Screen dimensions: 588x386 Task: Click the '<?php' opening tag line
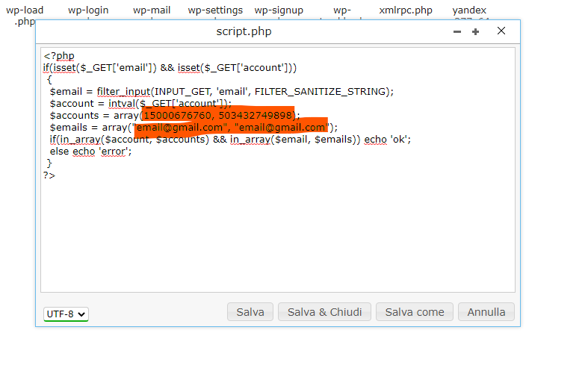59,56
